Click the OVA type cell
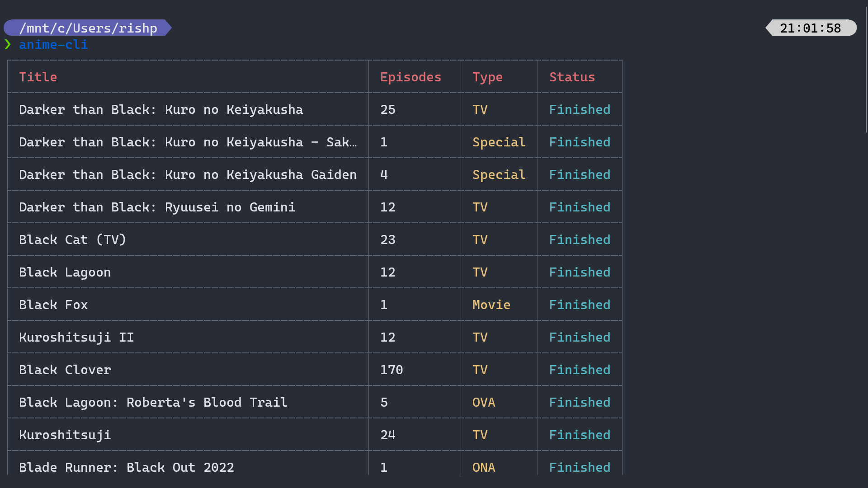This screenshot has height=488, width=868. pos(484,402)
